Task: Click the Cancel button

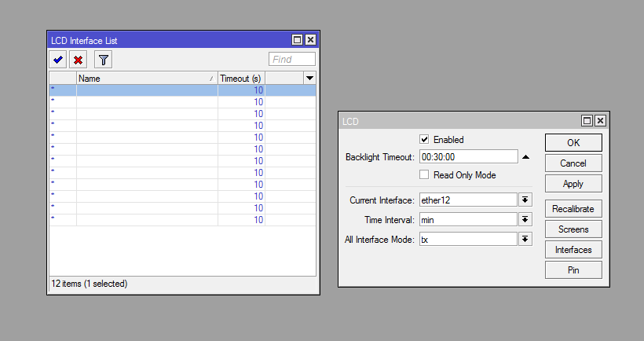Action: pos(573,163)
